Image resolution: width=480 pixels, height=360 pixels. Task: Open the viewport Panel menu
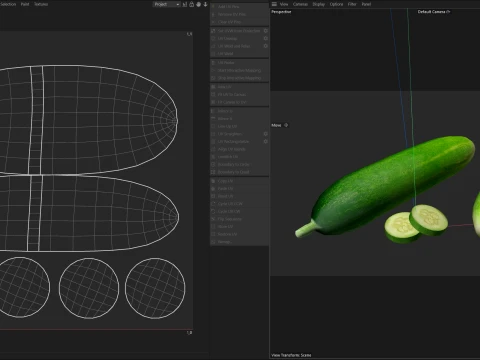coord(366,4)
